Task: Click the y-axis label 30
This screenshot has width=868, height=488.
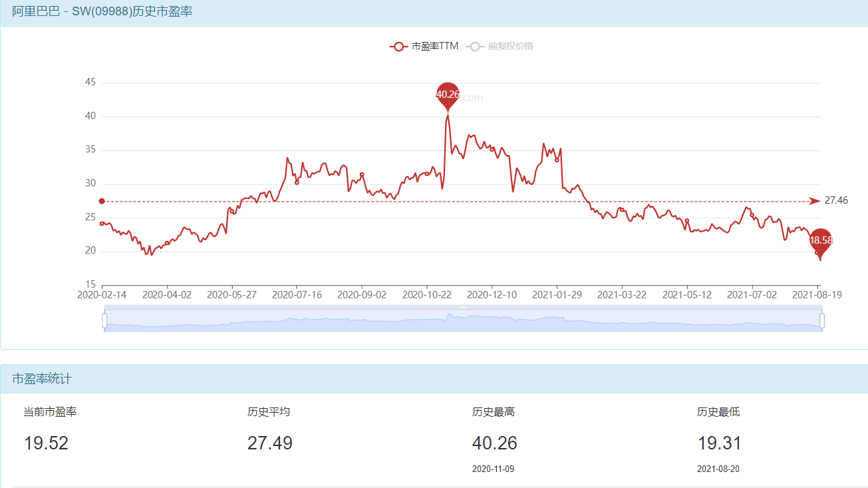Action: pyautogui.click(x=90, y=183)
